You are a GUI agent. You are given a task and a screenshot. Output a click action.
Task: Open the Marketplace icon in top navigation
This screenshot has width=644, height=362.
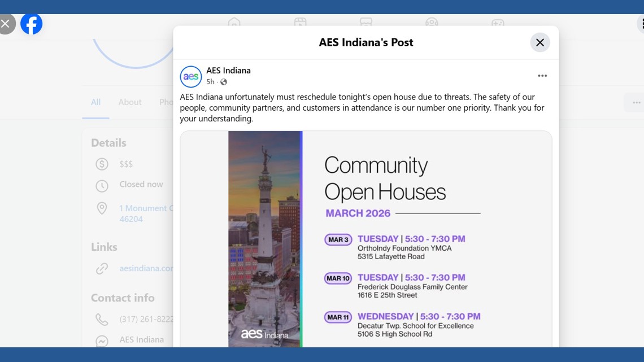366,23
